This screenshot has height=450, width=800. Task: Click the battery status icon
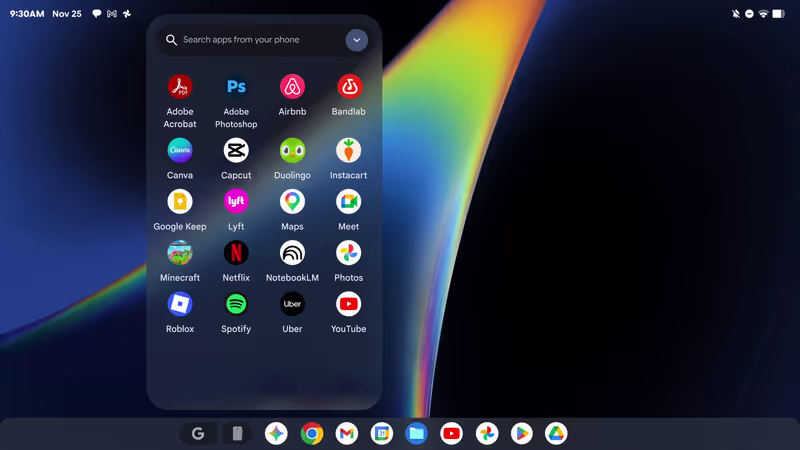tap(778, 14)
